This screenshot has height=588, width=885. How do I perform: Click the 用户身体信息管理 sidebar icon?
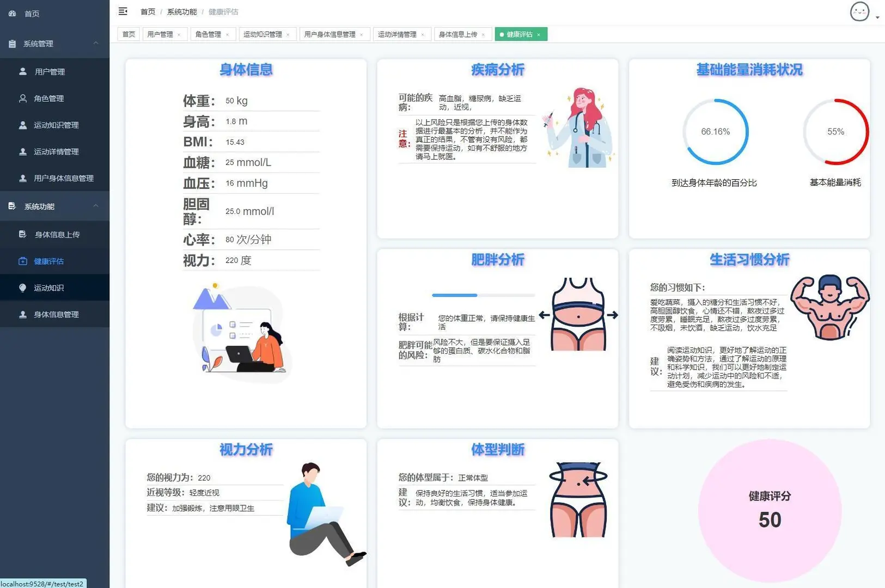(22, 178)
